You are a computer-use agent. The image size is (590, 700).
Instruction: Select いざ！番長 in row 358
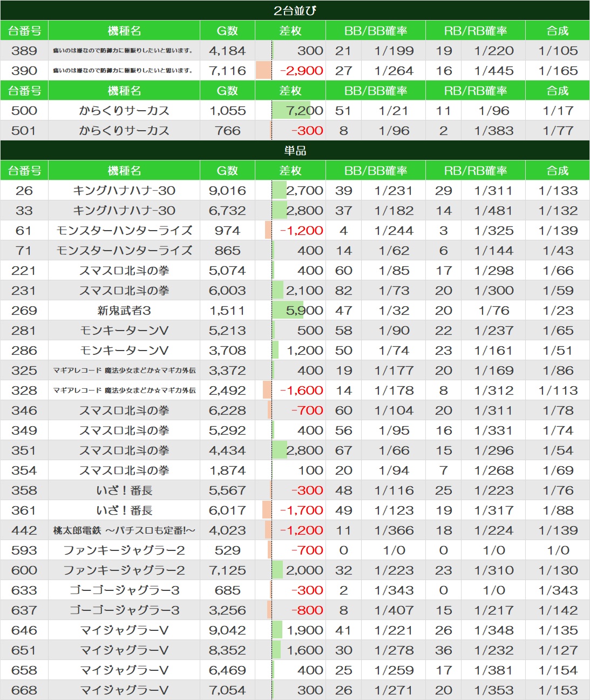click(x=124, y=490)
